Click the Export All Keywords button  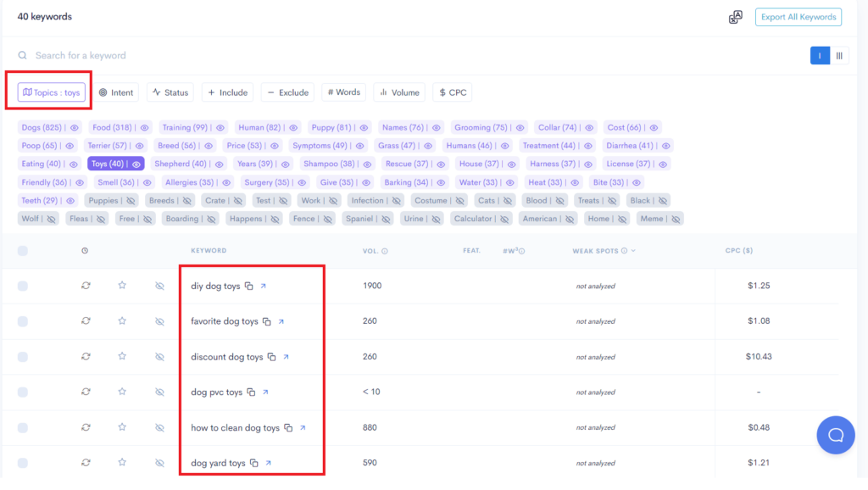tap(798, 16)
